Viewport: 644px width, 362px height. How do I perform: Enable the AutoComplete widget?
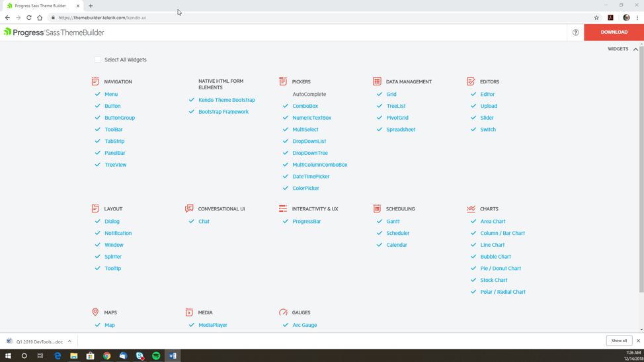pos(309,94)
